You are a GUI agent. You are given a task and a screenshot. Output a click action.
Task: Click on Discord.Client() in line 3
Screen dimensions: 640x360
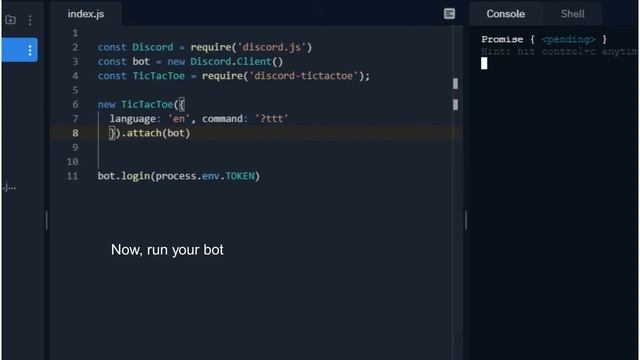click(236, 62)
